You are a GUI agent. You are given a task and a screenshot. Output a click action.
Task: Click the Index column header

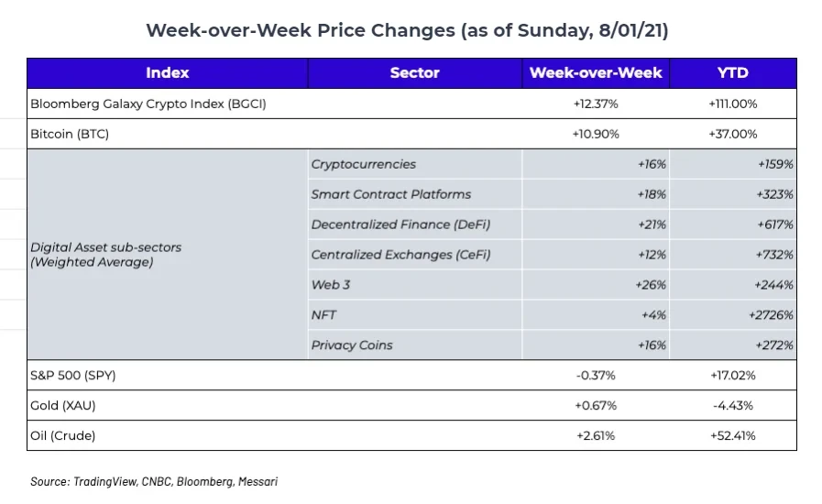click(167, 73)
